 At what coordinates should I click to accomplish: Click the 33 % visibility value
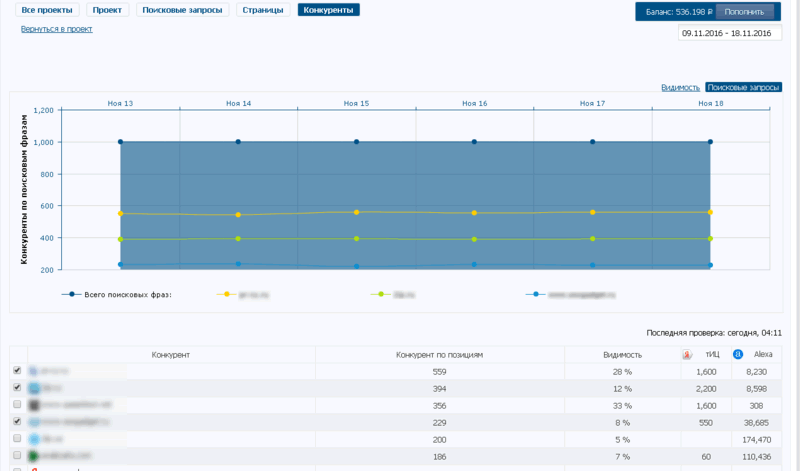622,406
